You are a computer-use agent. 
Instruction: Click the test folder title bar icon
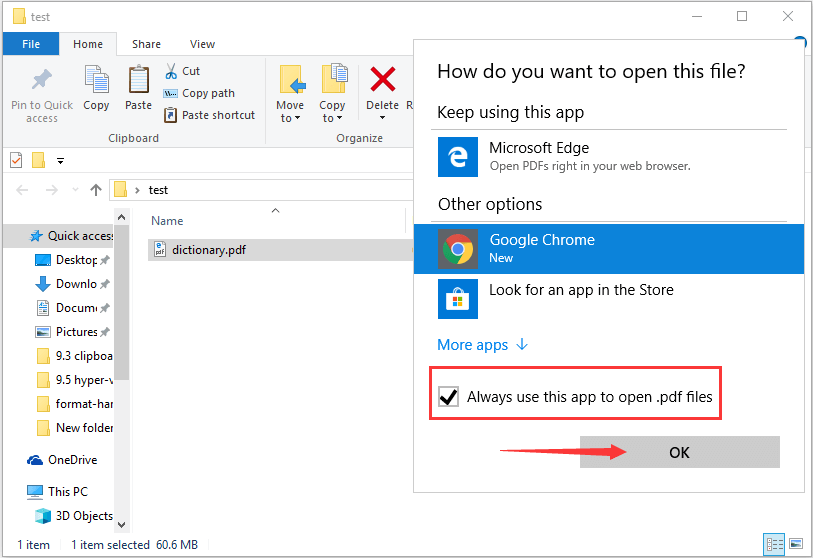coord(19,17)
